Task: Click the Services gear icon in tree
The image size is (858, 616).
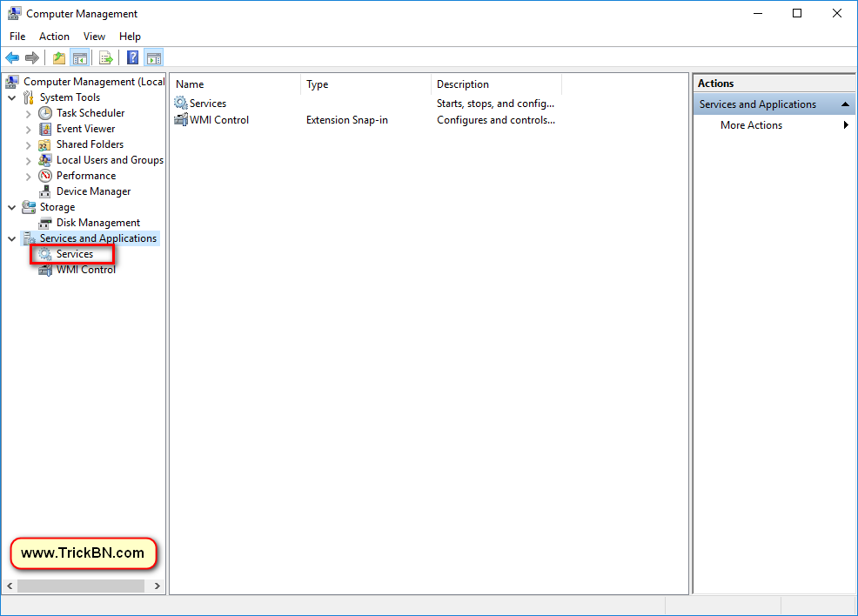Action: tap(45, 254)
